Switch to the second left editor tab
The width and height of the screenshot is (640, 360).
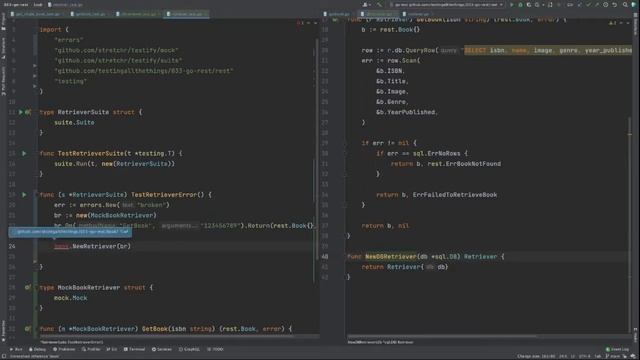(x=89, y=14)
